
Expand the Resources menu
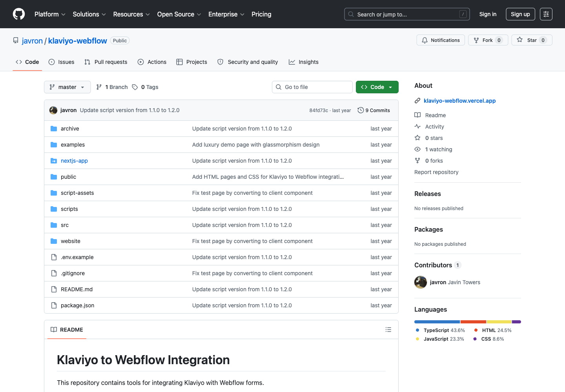pyautogui.click(x=131, y=14)
